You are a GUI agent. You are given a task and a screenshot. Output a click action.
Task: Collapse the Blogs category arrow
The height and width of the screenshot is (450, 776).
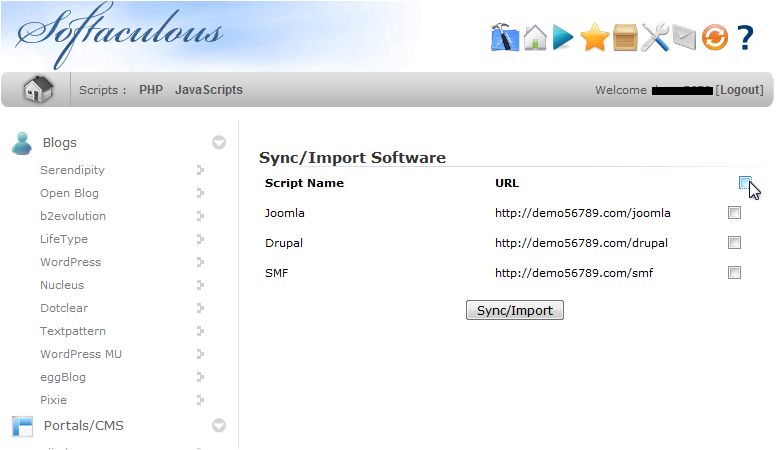(x=219, y=143)
